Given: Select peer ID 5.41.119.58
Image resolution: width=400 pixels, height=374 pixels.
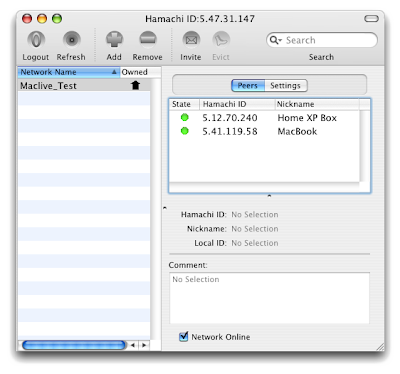Looking at the screenshot, I should click(230, 131).
